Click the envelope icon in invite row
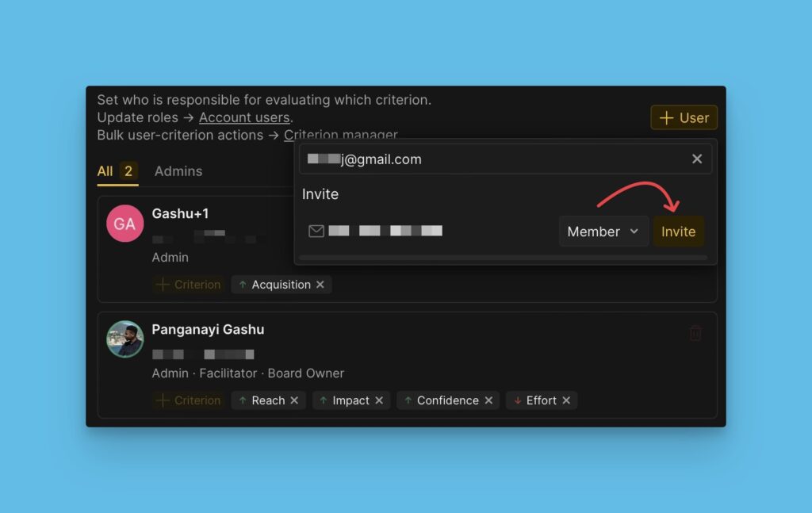812x513 pixels. [316, 232]
